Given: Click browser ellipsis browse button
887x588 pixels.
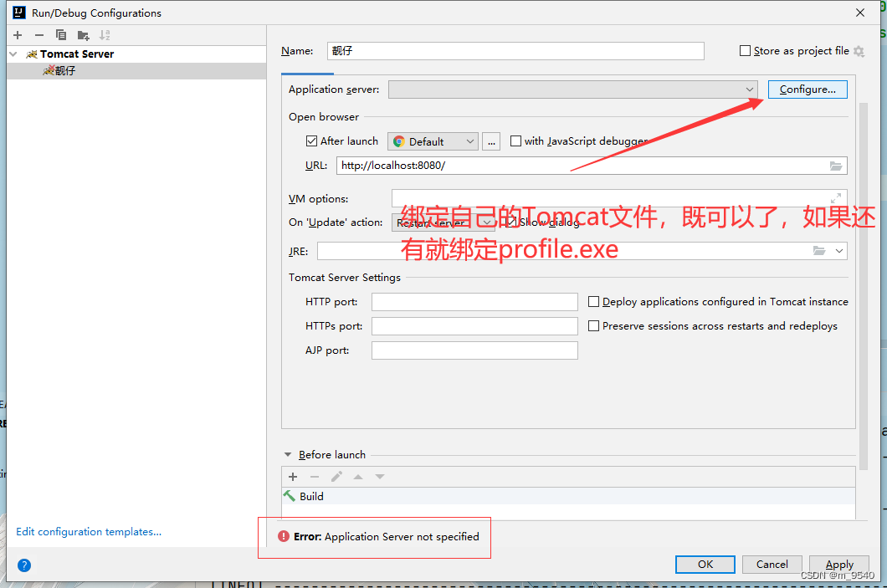Looking at the screenshot, I should point(491,141).
